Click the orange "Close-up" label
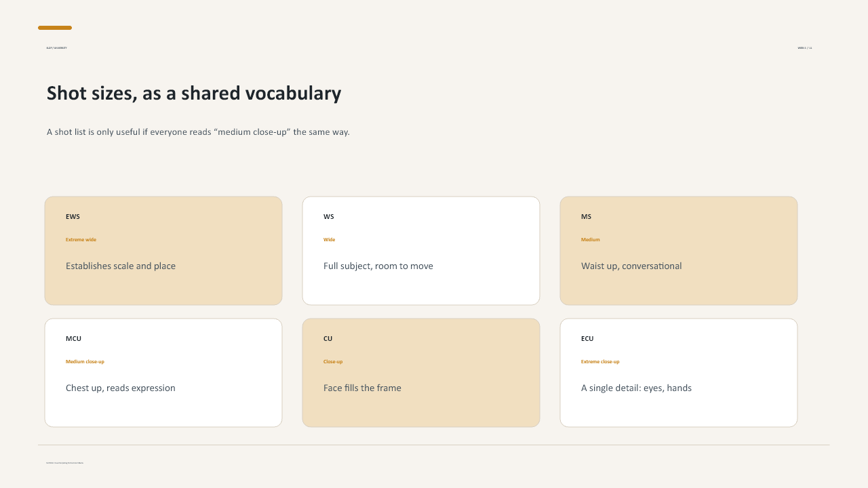Image resolution: width=868 pixels, height=488 pixels. 333,361
